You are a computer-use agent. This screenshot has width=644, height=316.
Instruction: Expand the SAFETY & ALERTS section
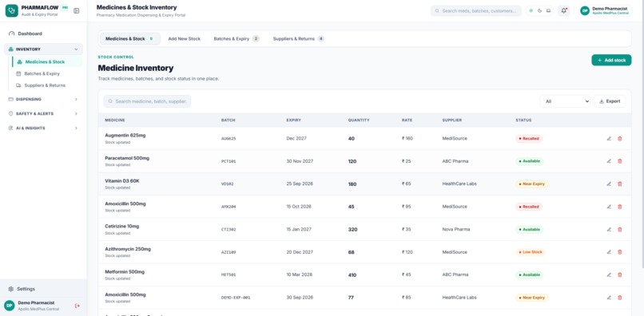(x=43, y=113)
